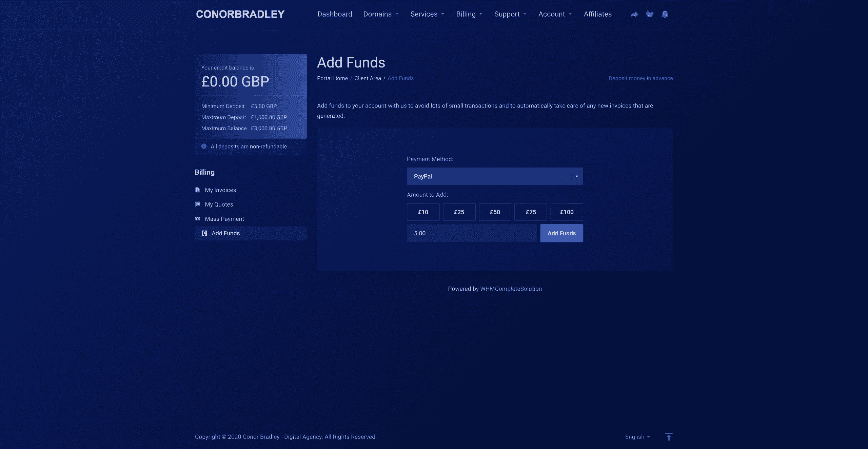
Task: Click the £0.00 GBP credit balance
Action: [x=235, y=82]
